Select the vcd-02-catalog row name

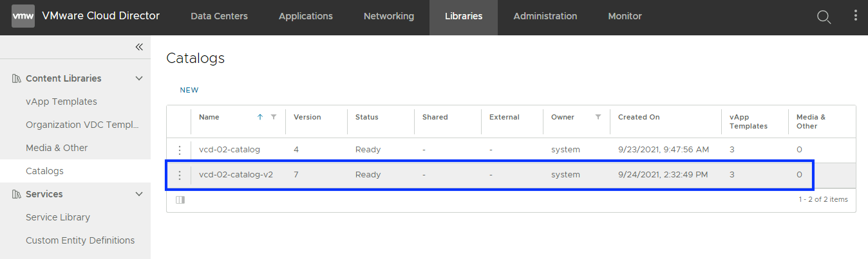[x=229, y=150]
